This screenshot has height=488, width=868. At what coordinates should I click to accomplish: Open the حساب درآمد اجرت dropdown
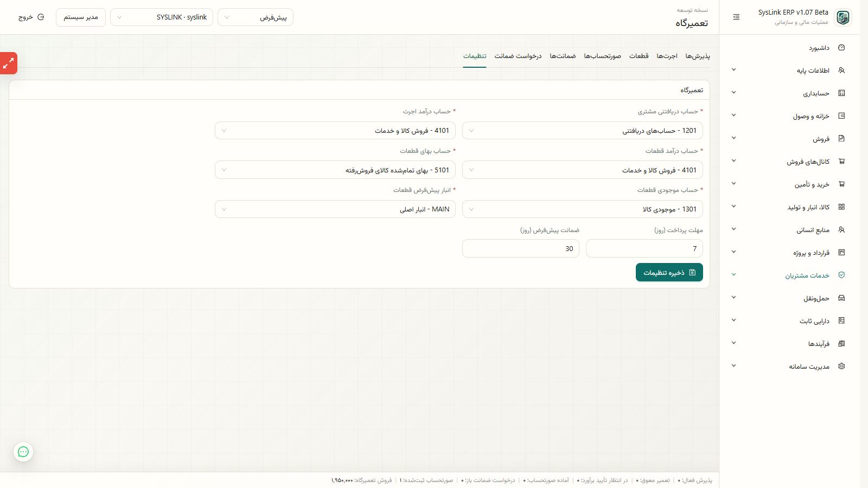(x=335, y=131)
